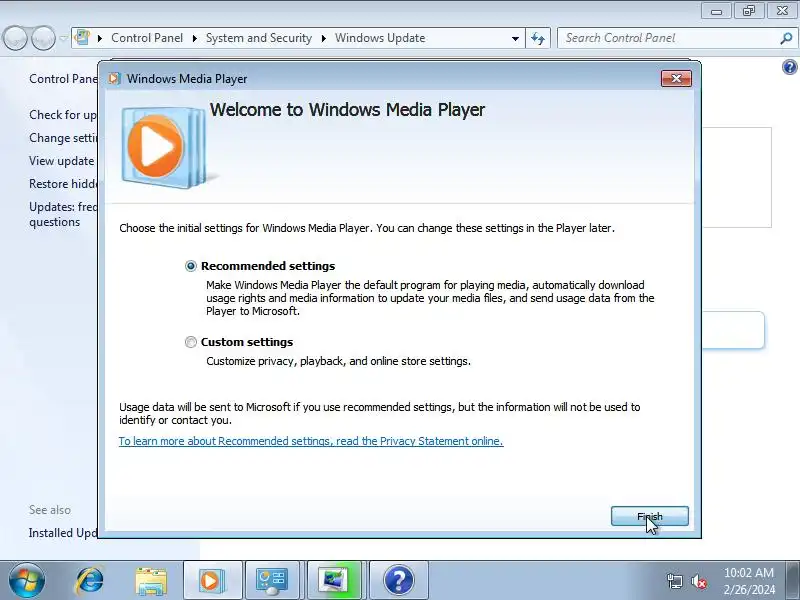800x600 pixels.
Task: Open recent pages dropdown beside nav arrows
Action: (x=63, y=38)
